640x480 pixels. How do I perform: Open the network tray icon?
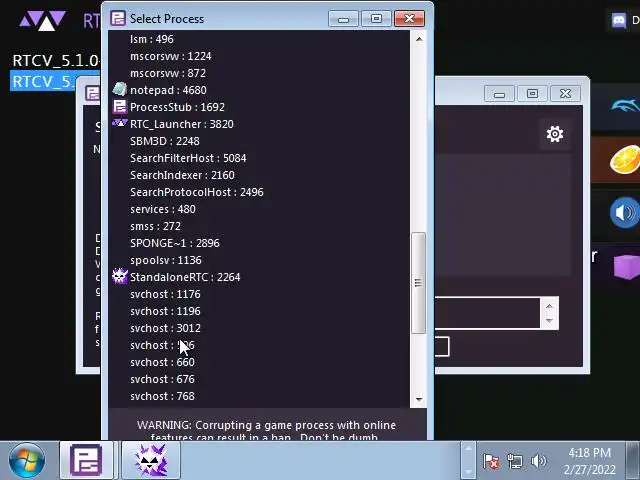click(x=514, y=461)
